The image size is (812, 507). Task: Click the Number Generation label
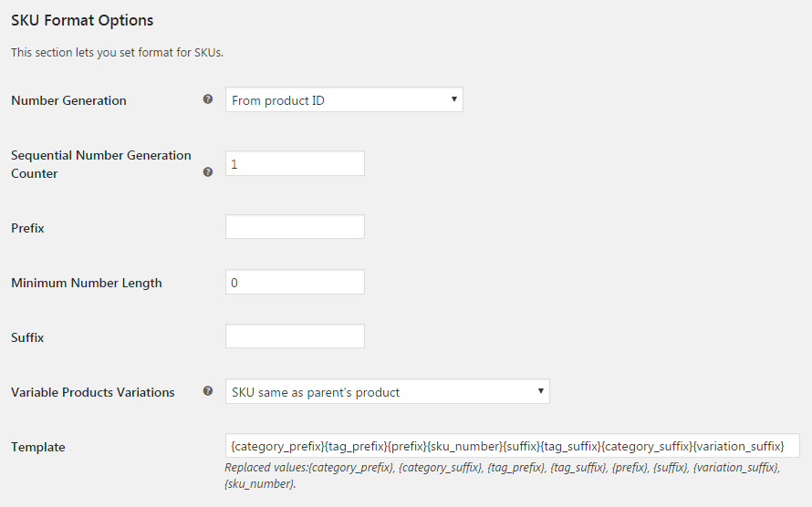(68, 100)
